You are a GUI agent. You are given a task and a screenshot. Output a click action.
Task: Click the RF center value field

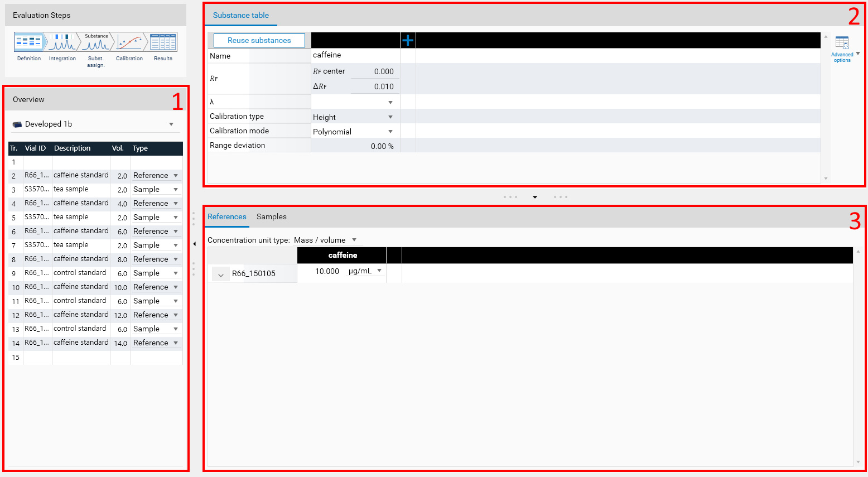pos(374,71)
